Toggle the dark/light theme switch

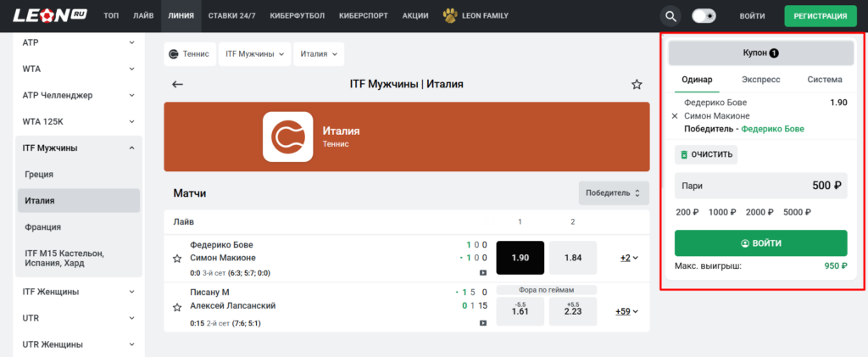tap(704, 16)
